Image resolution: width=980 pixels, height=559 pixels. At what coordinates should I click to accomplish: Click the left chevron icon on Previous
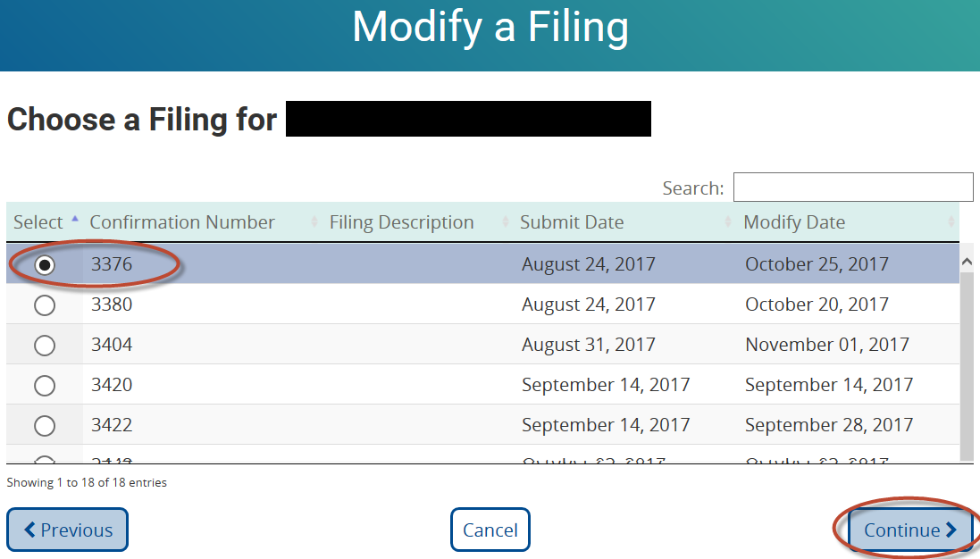pyautogui.click(x=29, y=530)
